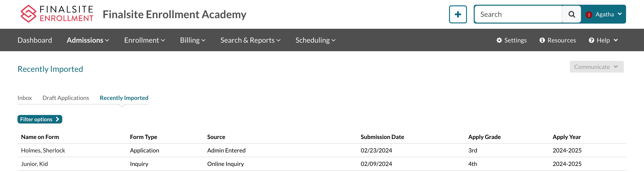Open Settings via the gear icon
Screen dimensions: 644x172
(x=499, y=40)
